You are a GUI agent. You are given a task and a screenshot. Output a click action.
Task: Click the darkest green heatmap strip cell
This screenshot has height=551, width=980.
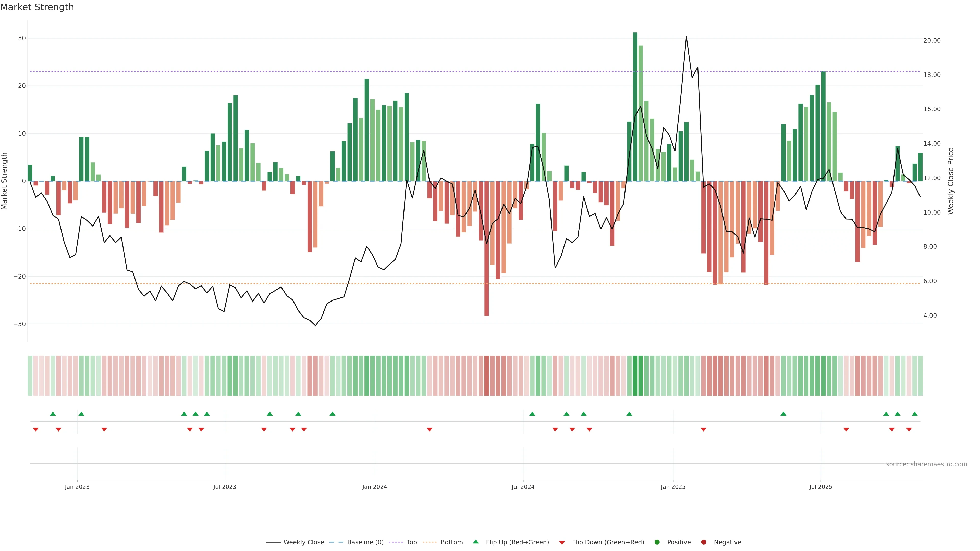(635, 375)
